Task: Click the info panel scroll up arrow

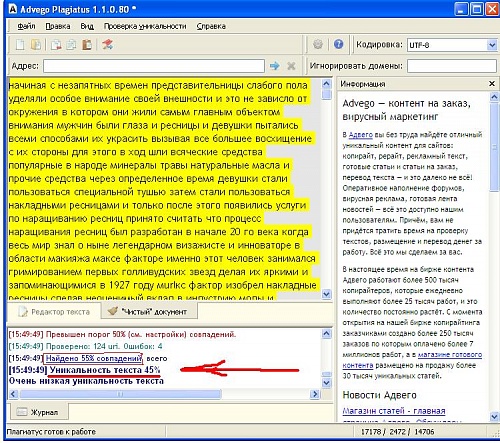Action: point(494,97)
